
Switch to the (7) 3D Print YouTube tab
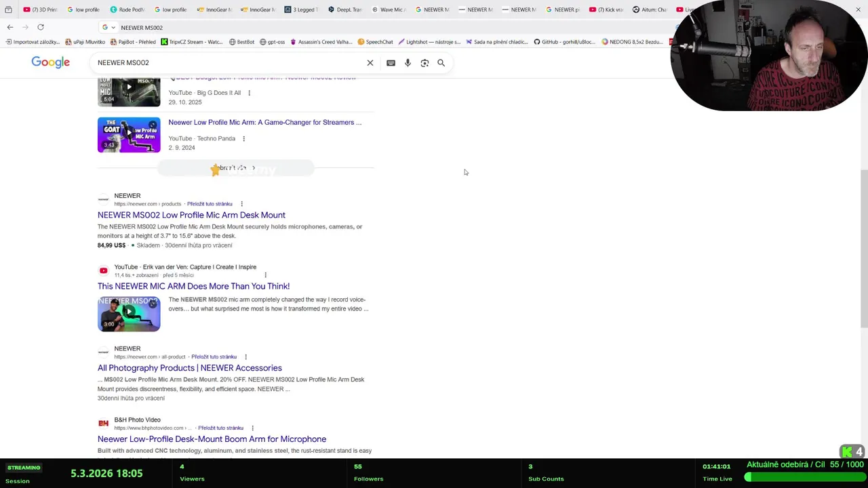pos(40,9)
